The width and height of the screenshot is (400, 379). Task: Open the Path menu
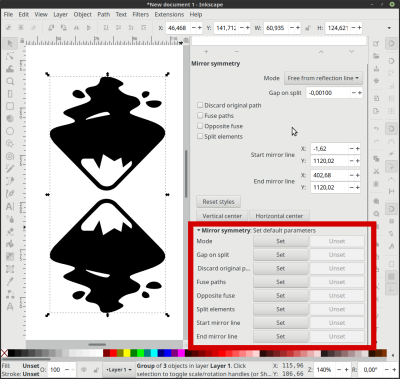click(x=104, y=15)
